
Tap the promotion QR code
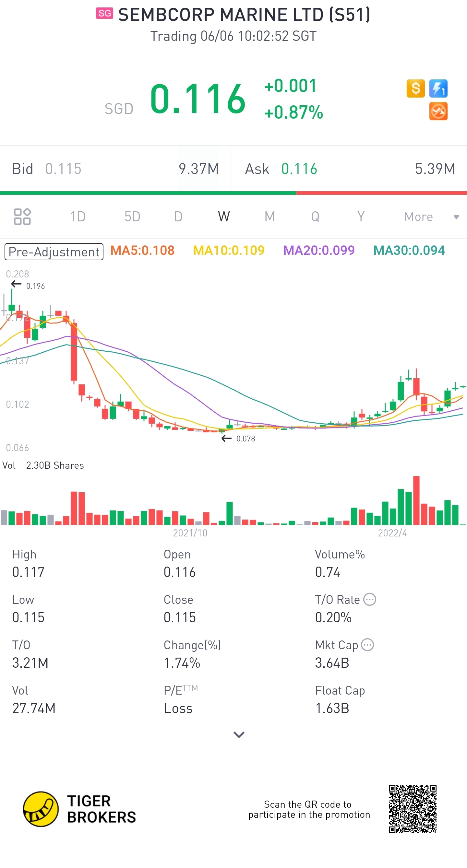[x=413, y=809]
